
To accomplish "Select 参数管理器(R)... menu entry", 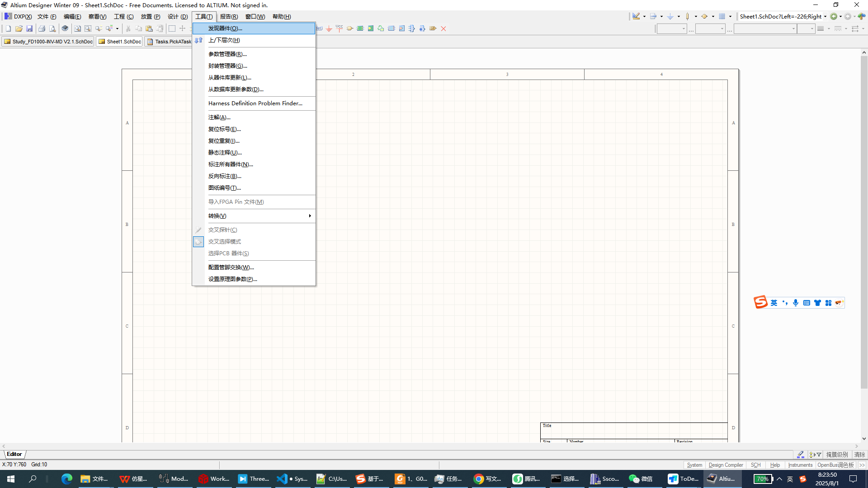I will (254, 54).
